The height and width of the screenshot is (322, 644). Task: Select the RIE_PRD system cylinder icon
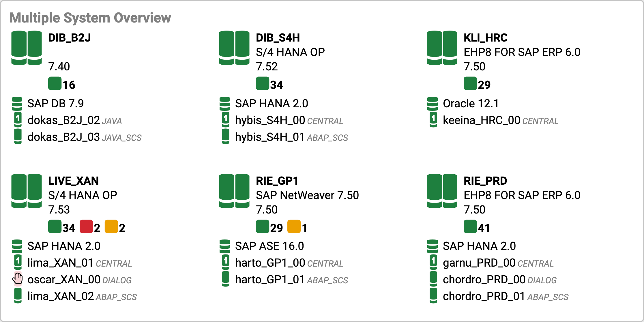[x=442, y=190]
